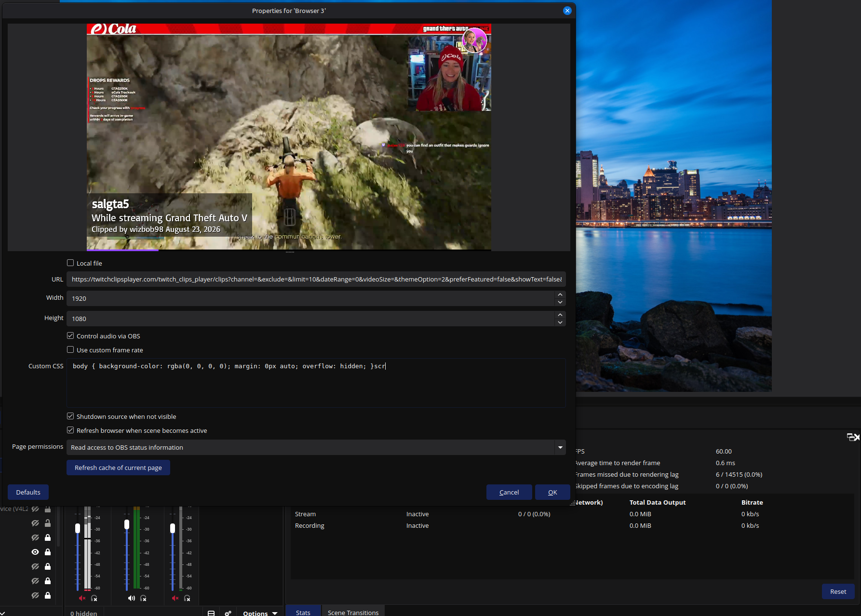Enable the Local file checkbox

point(70,263)
